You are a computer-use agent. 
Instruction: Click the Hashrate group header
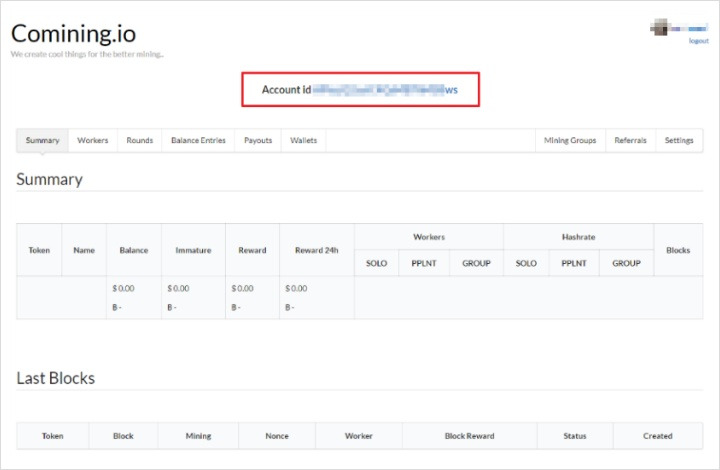pyautogui.click(x=579, y=237)
